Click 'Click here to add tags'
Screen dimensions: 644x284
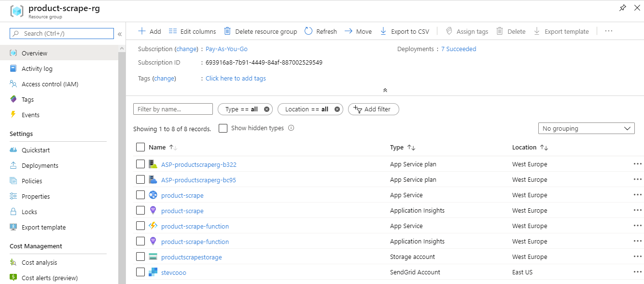click(x=236, y=78)
